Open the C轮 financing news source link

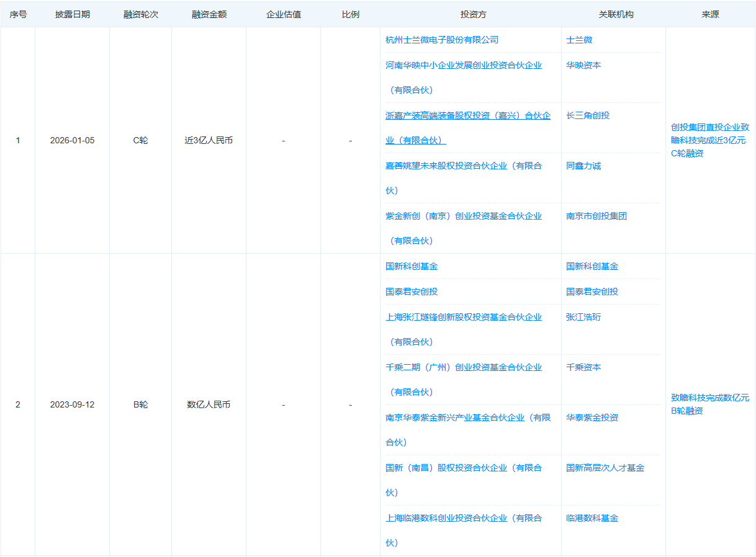coord(710,140)
